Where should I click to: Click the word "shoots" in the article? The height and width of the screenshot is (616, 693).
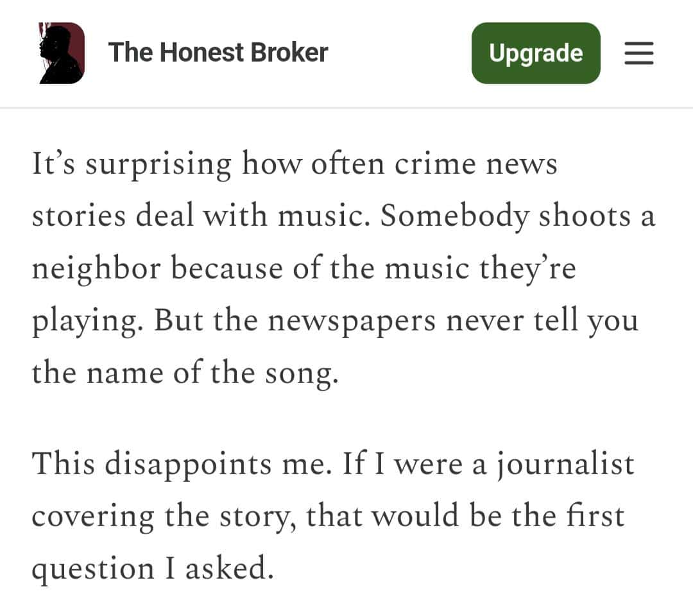585,216
